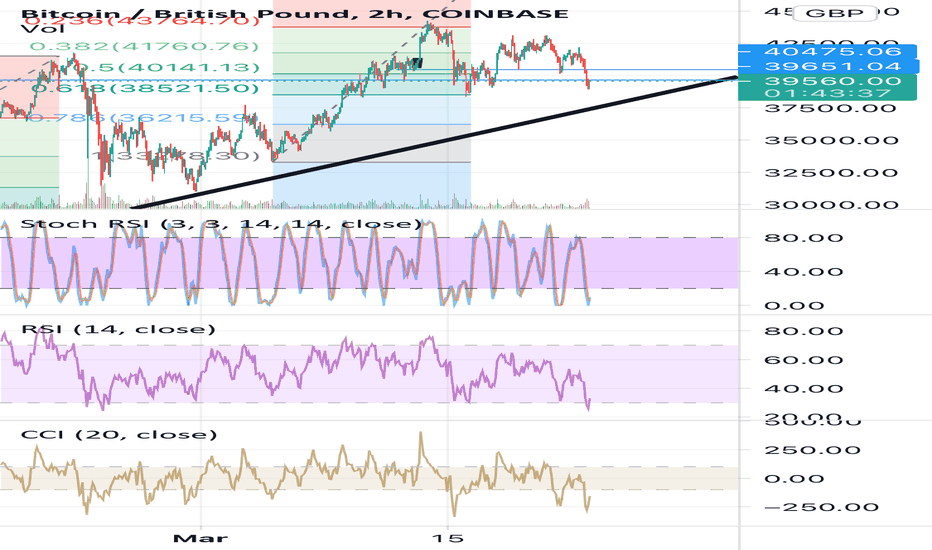Click the 0.618(38521.50) Fibonacci level label
This screenshot has width=932, height=550.
tap(146, 89)
